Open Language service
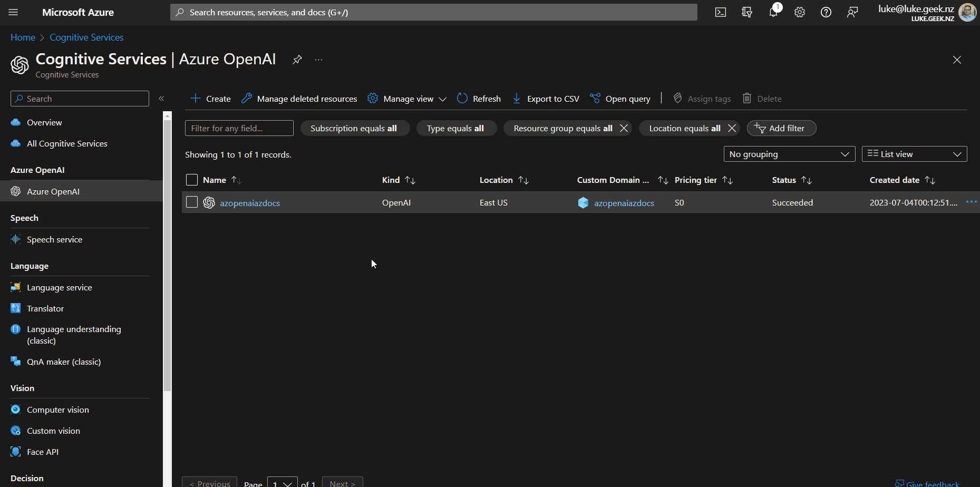980x487 pixels. pos(59,287)
